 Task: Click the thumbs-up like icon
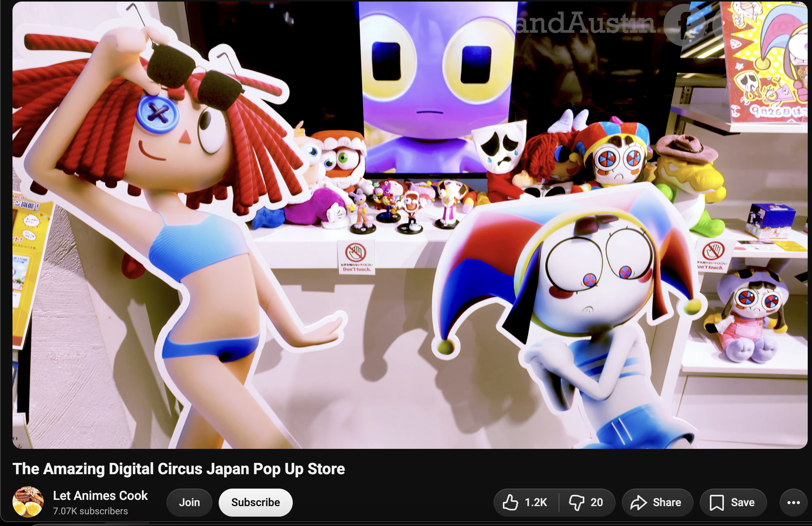(510, 502)
